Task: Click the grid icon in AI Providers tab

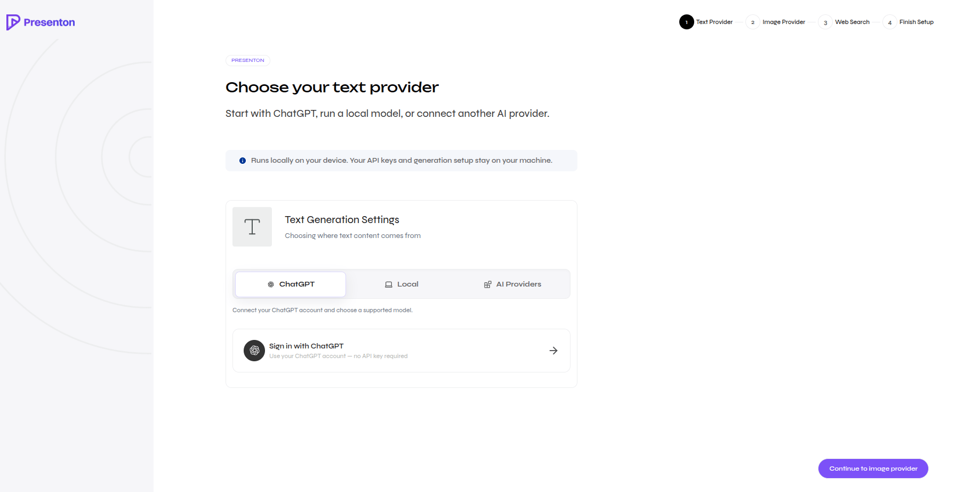Action: point(487,284)
